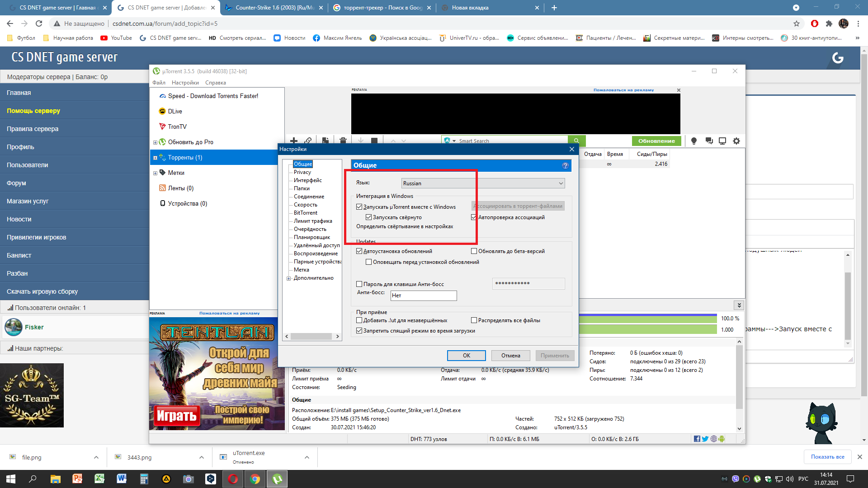Enable Пароль для клавиши Анти-босс checkbox
Screen dimensions: 868x488
coord(359,284)
